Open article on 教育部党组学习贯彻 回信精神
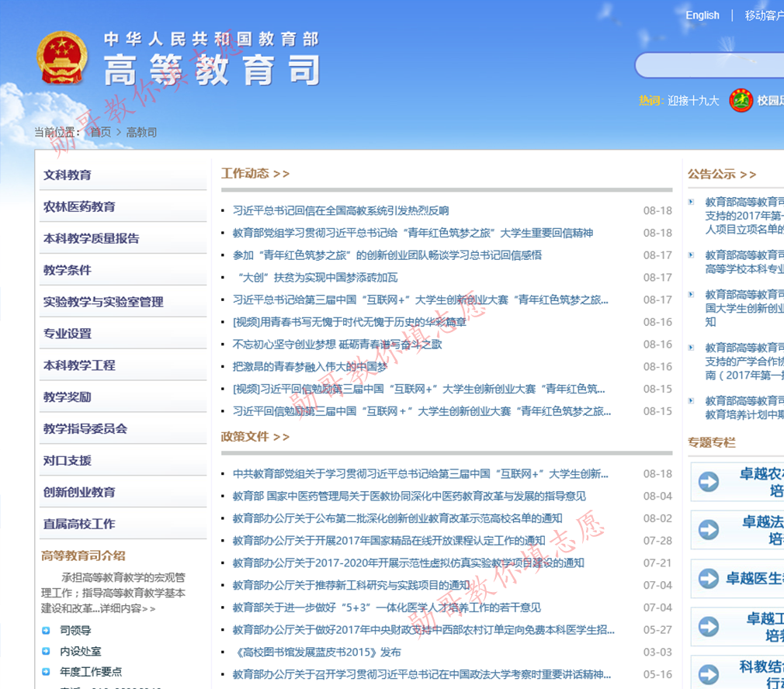This screenshot has height=689, width=784. point(413,233)
